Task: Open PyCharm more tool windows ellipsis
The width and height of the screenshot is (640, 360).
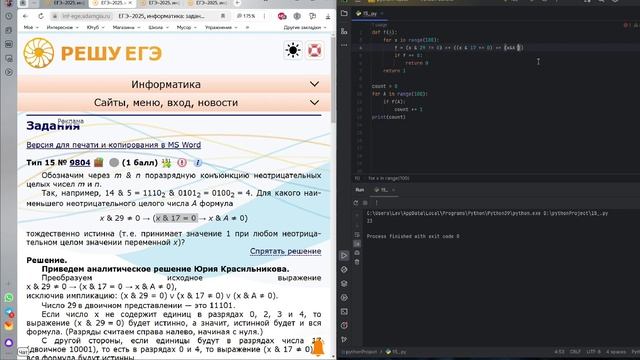Action: [344, 45]
